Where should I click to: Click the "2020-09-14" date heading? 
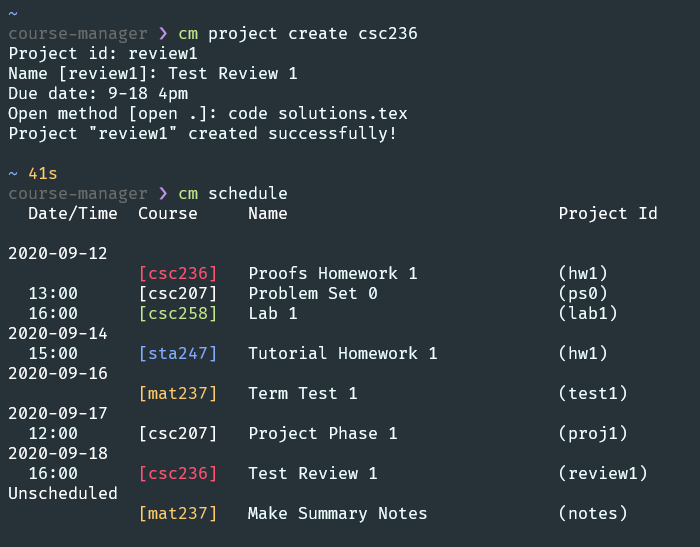(57, 333)
